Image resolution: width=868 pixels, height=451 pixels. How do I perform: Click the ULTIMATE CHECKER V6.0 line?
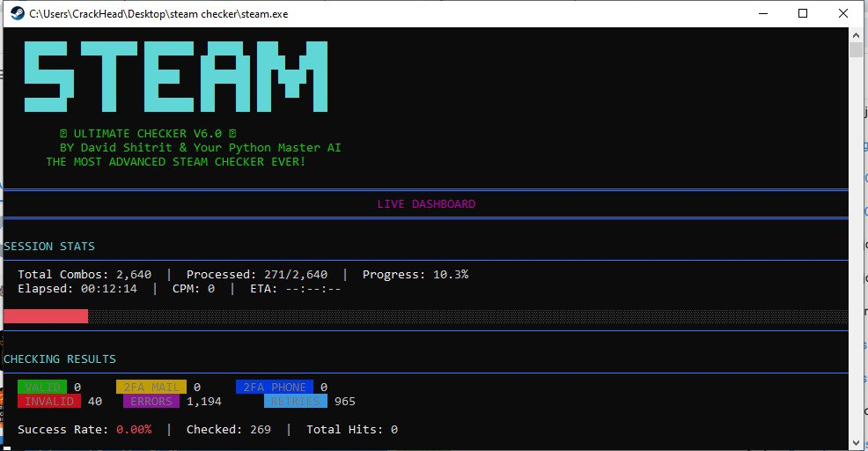[148, 134]
